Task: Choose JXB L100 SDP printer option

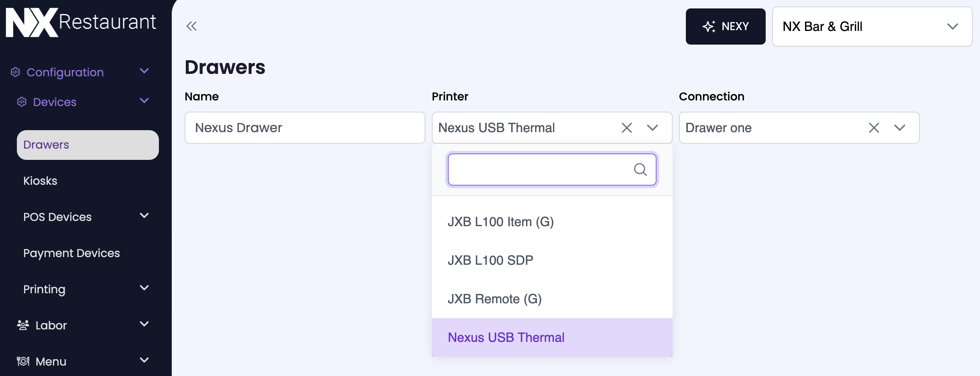Action: coord(490,260)
